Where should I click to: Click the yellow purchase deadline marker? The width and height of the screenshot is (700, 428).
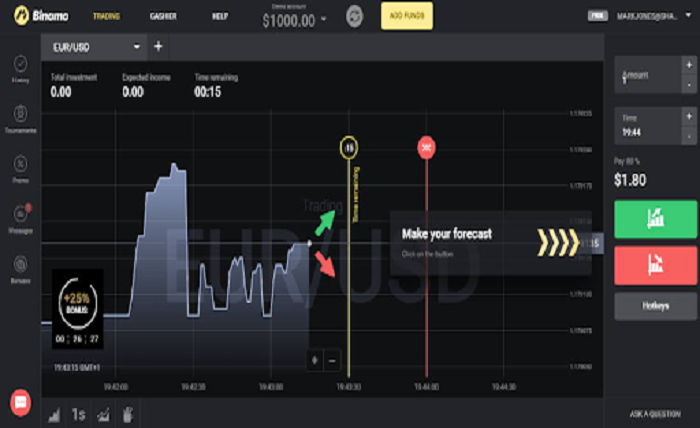[349, 147]
